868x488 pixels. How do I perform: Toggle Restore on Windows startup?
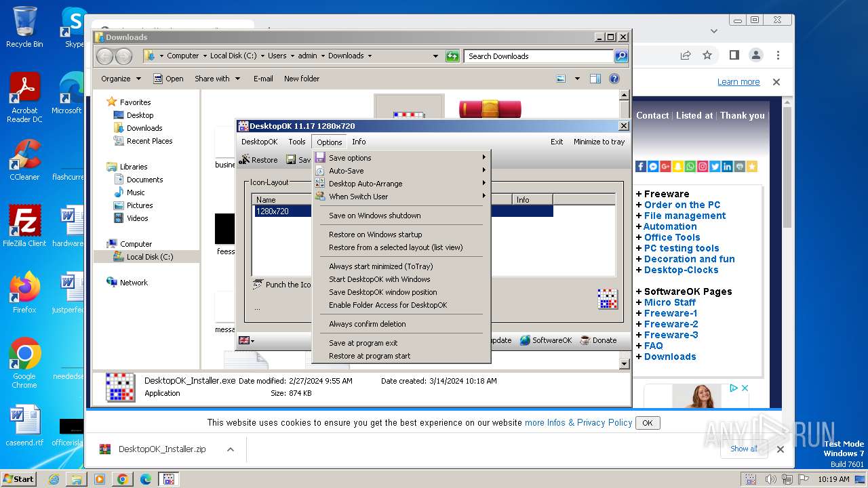pos(401,235)
